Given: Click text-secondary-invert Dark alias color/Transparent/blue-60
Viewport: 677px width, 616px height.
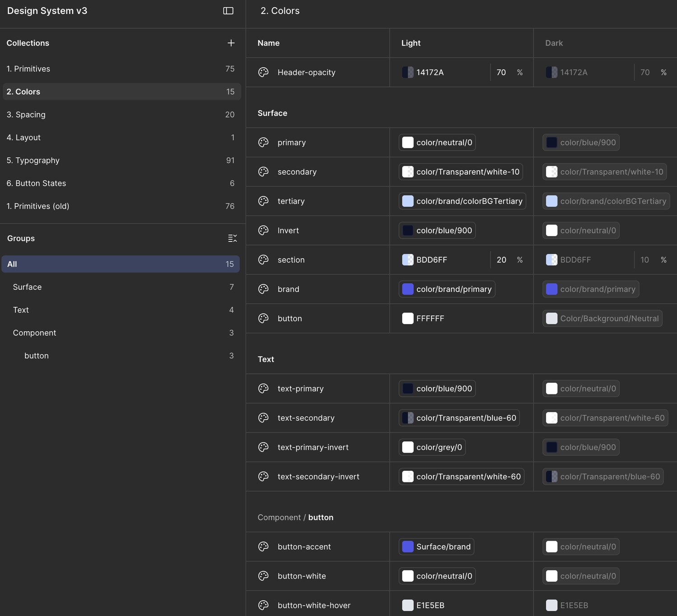Looking at the screenshot, I should (603, 476).
